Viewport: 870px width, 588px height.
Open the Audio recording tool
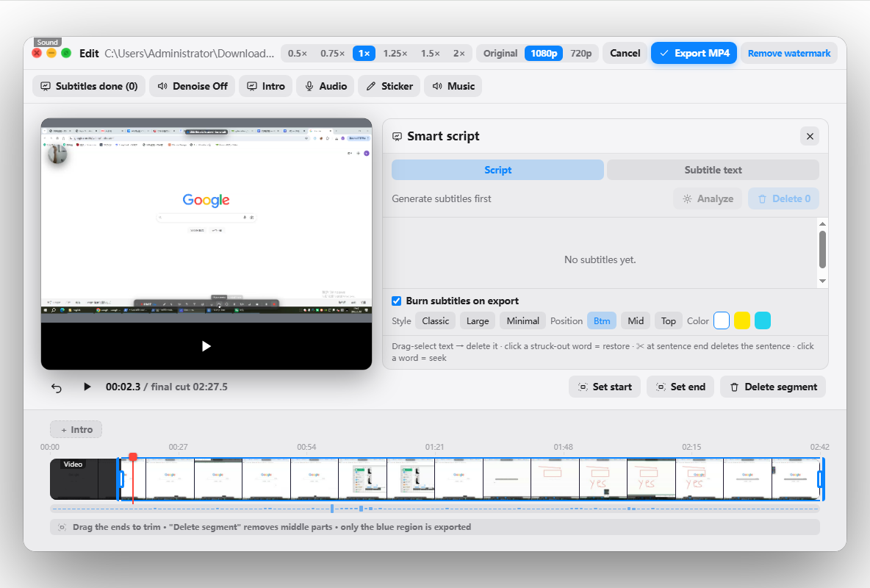point(326,86)
